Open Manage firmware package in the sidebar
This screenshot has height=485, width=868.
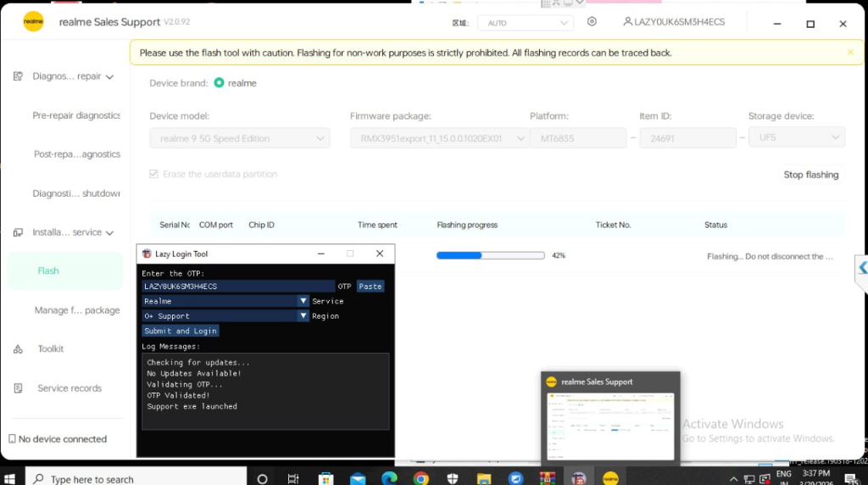click(77, 310)
